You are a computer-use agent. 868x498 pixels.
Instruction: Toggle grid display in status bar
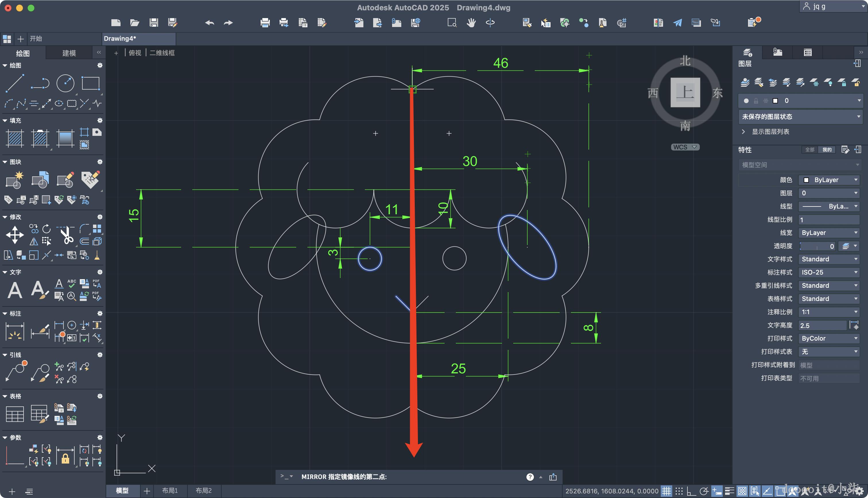(666, 491)
